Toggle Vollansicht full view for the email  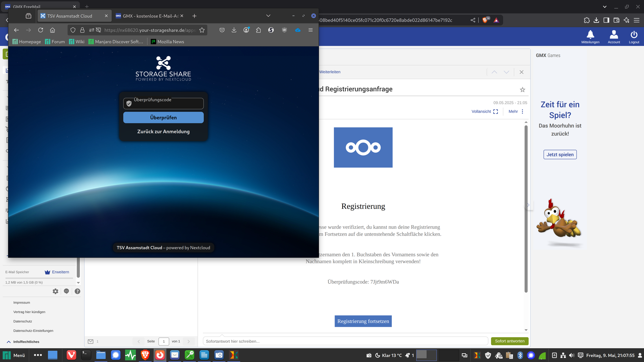485,111
